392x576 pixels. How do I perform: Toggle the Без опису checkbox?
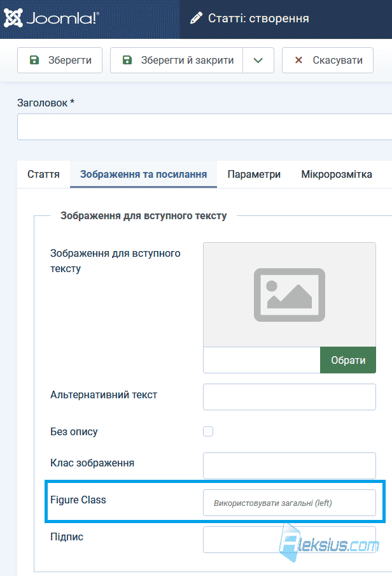208,431
